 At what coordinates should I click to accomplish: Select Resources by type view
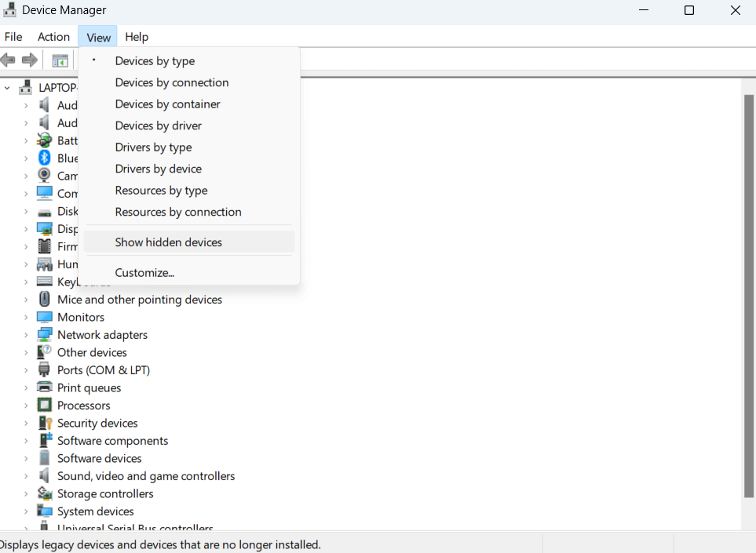tap(161, 191)
